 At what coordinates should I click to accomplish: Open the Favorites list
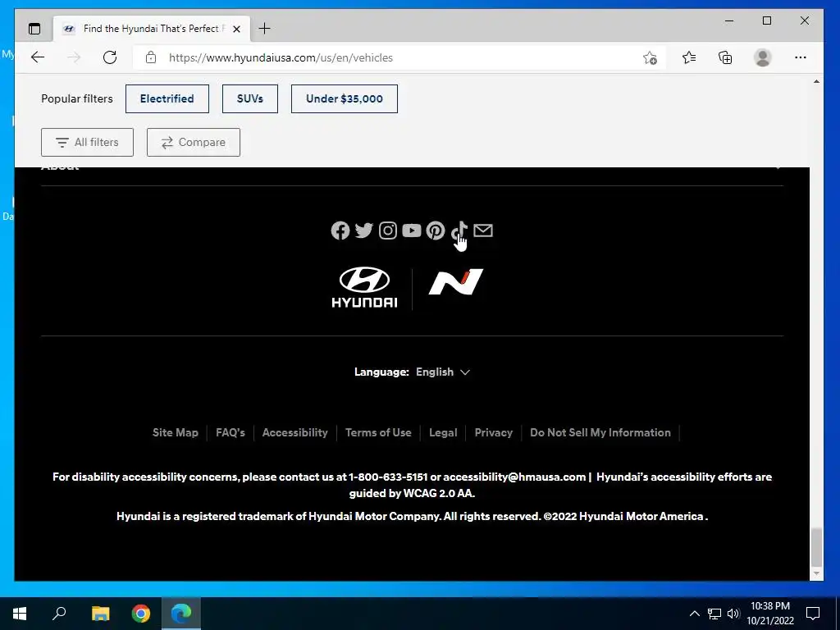tap(689, 57)
